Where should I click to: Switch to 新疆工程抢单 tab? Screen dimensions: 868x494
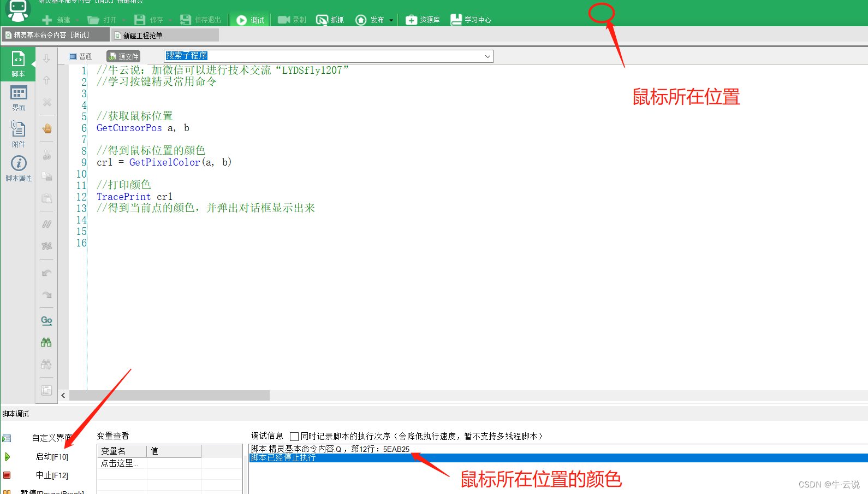165,36
